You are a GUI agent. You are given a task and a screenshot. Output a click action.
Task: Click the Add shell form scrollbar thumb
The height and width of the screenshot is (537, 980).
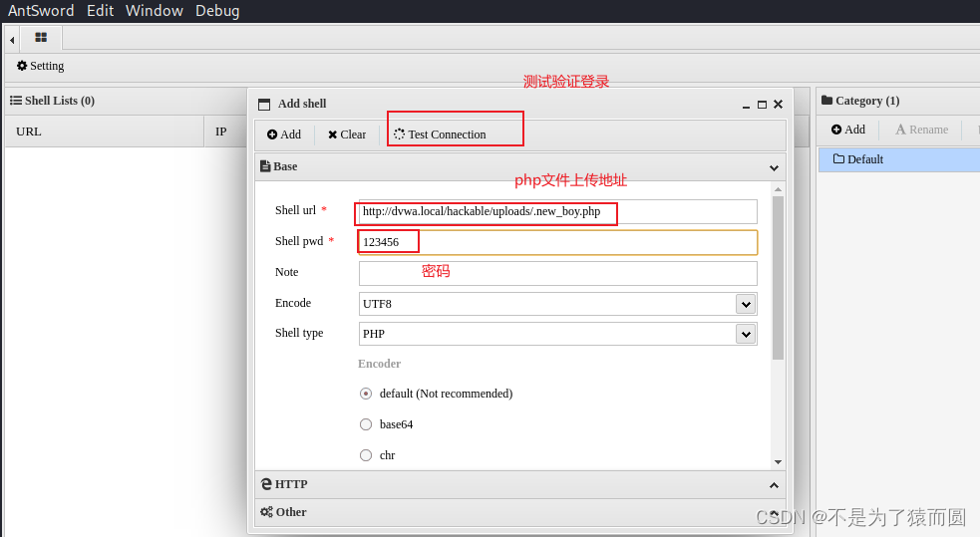coord(779,278)
